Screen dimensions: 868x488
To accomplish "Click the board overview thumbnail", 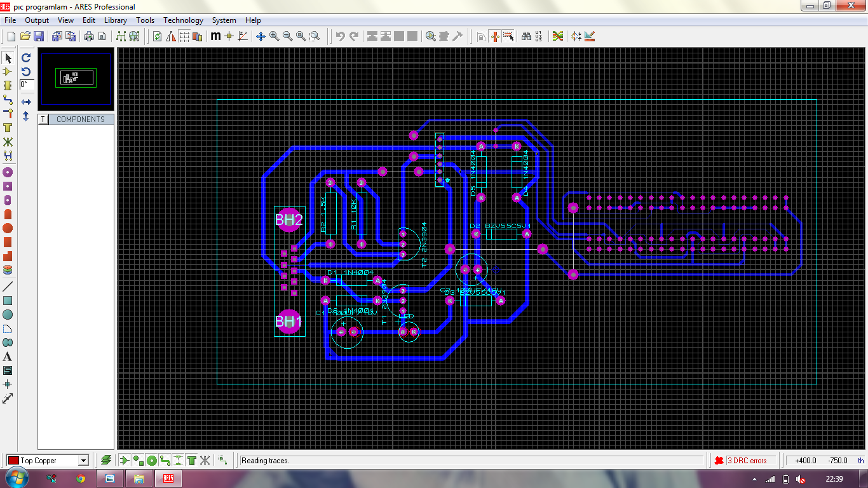I will (x=76, y=78).
